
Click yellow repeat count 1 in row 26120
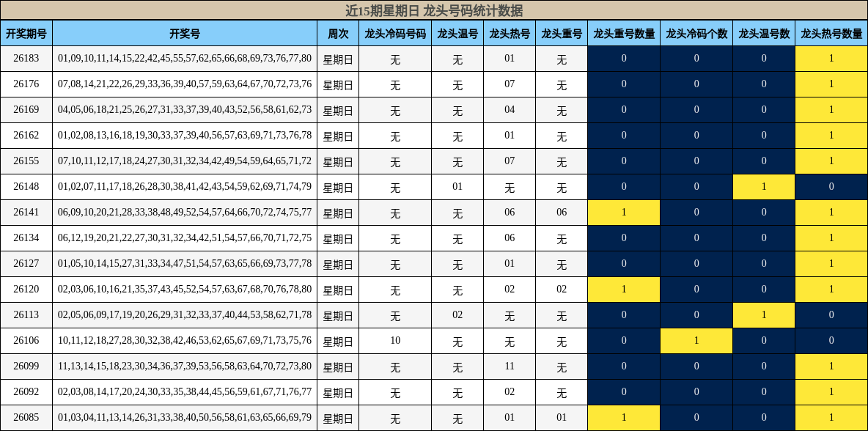coord(624,290)
